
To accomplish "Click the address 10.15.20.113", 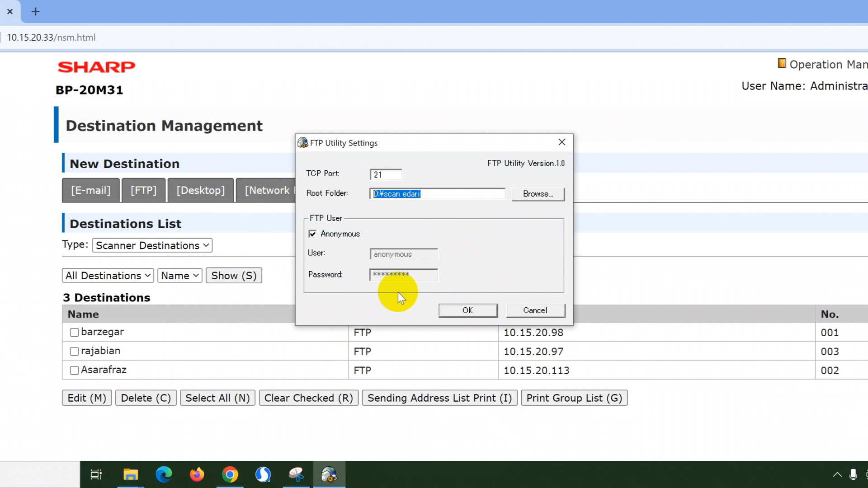I will click(537, 371).
